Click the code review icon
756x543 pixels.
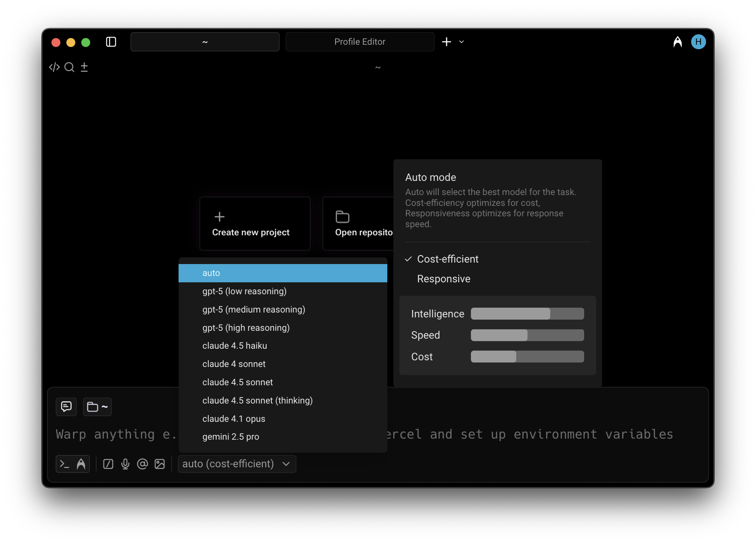coord(54,67)
